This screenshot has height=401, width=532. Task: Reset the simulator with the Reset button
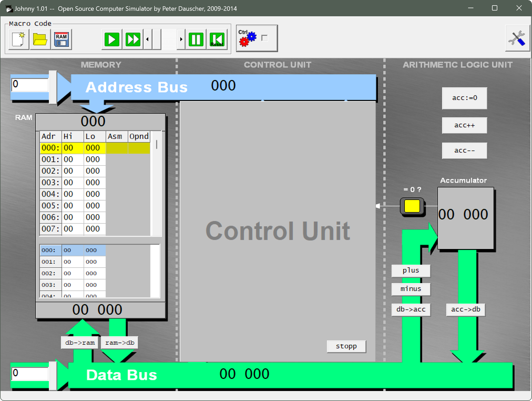217,39
